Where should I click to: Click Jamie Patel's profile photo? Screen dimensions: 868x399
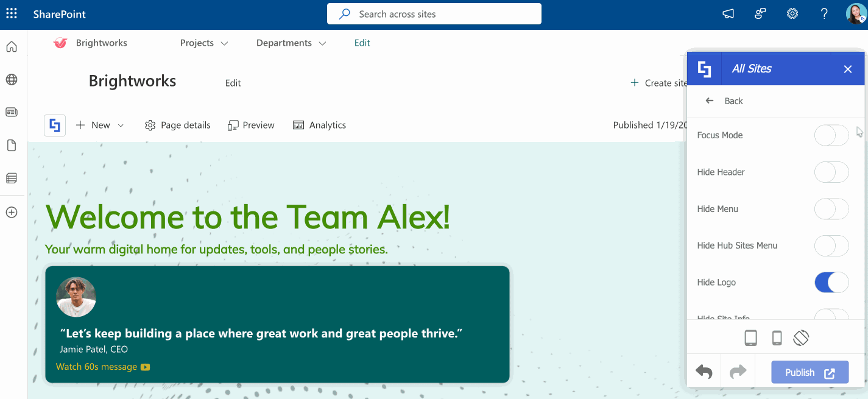[x=76, y=297]
